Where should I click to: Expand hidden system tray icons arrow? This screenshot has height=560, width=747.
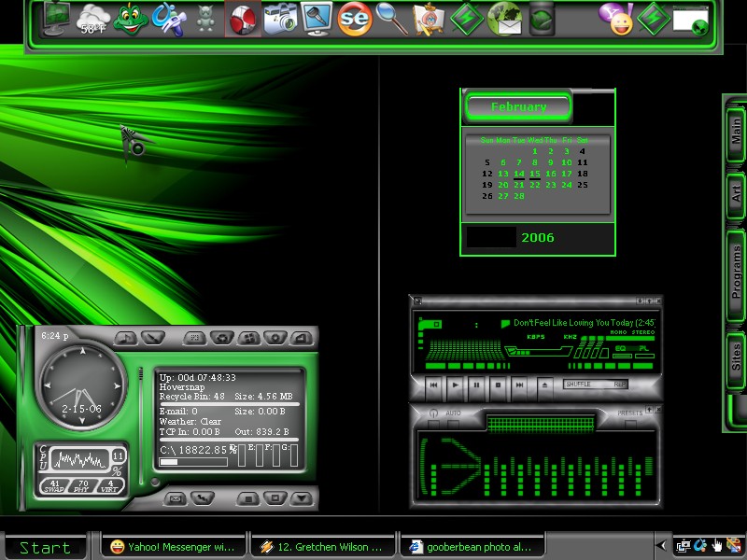tap(661, 545)
